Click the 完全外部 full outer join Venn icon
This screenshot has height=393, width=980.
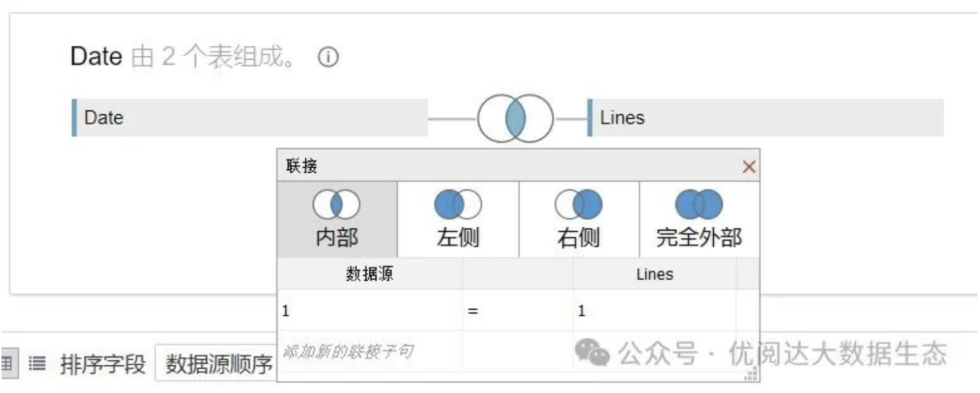coord(698,205)
